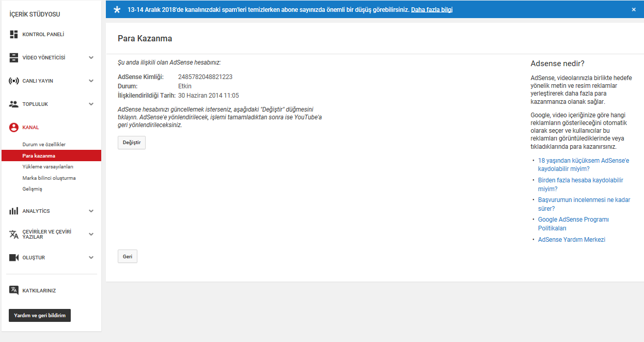The image size is (644, 342).
Task: Expand Çeviriler ve Çeviri Yazılar section
Action: pyautogui.click(x=91, y=234)
